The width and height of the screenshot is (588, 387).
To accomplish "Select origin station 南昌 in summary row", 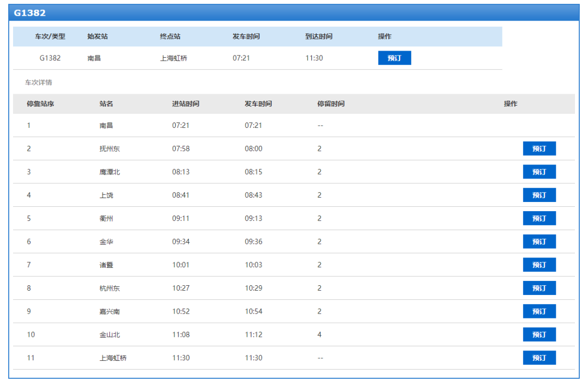I will (94, 58).
